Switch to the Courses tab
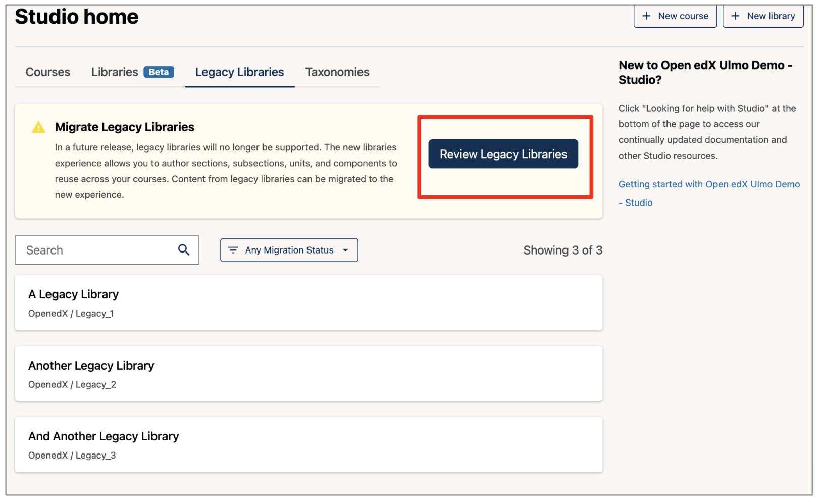Image resolution: width=821 pixels, height=504 pixels. [47, 72]
